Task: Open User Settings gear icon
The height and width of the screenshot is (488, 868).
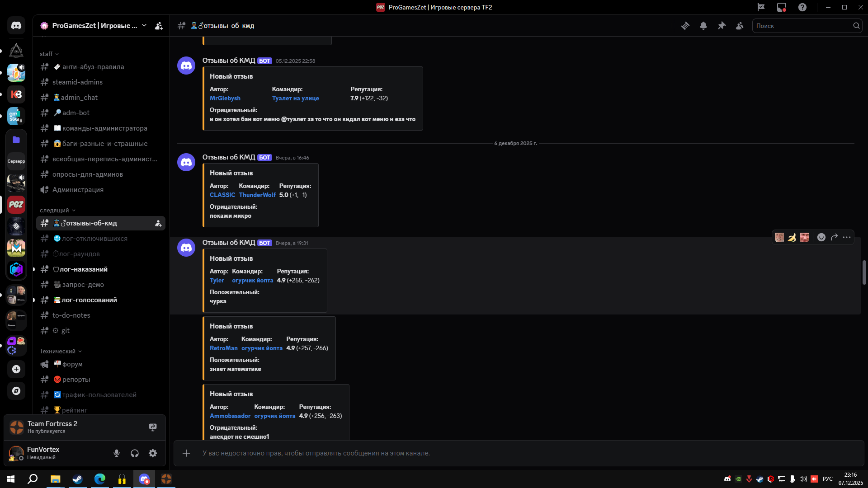Action: click(153, 453)
